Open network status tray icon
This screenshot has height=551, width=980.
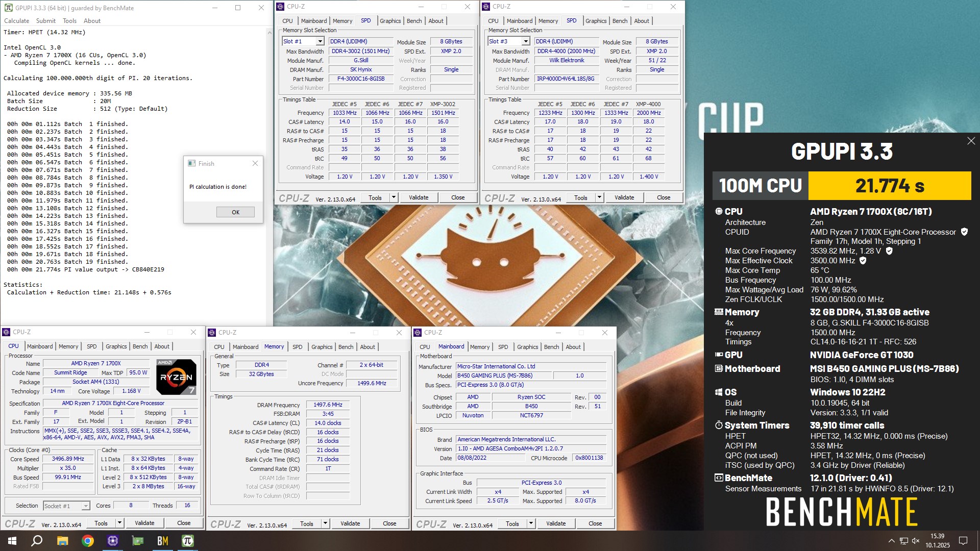click(903, 541)
